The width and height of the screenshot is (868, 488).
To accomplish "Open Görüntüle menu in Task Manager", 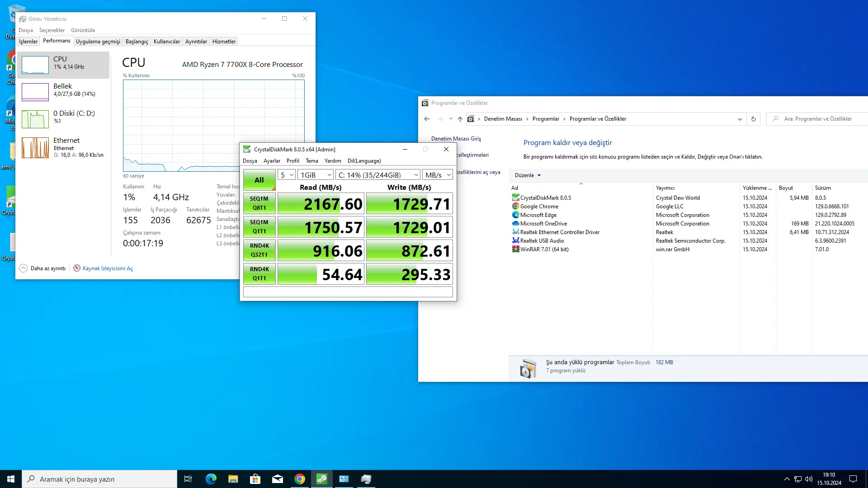I will (83, 30).
